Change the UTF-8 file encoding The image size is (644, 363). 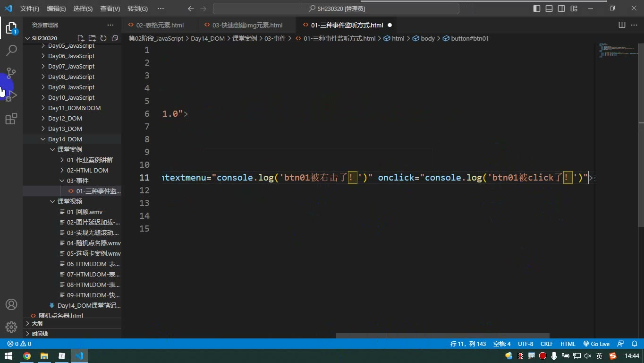525,344
